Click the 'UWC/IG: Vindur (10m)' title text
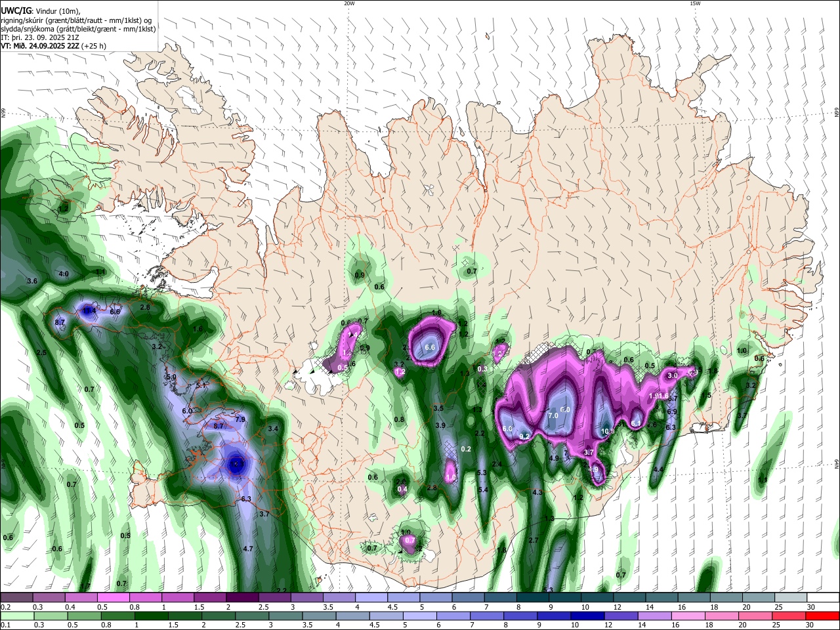 click(41, 10)
